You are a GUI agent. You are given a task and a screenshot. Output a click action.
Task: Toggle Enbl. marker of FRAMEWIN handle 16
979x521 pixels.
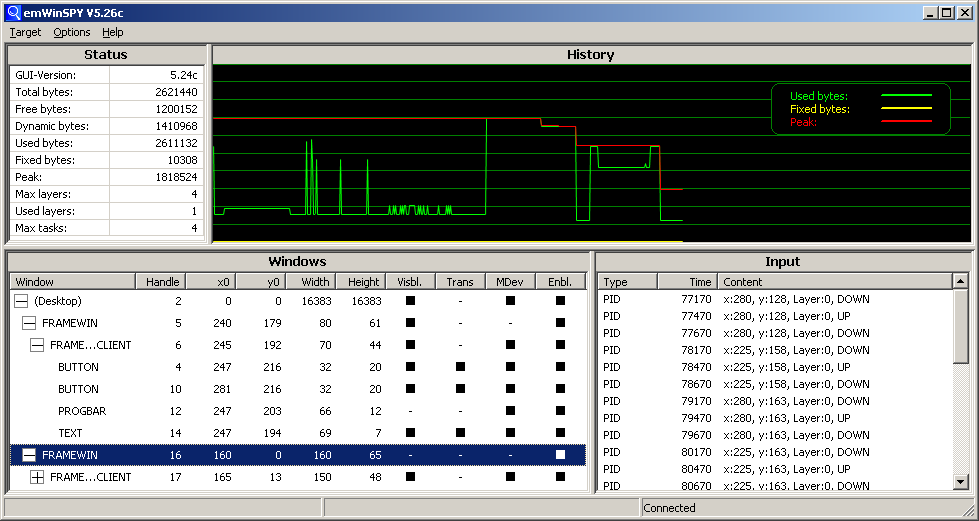tap(560, 455)
